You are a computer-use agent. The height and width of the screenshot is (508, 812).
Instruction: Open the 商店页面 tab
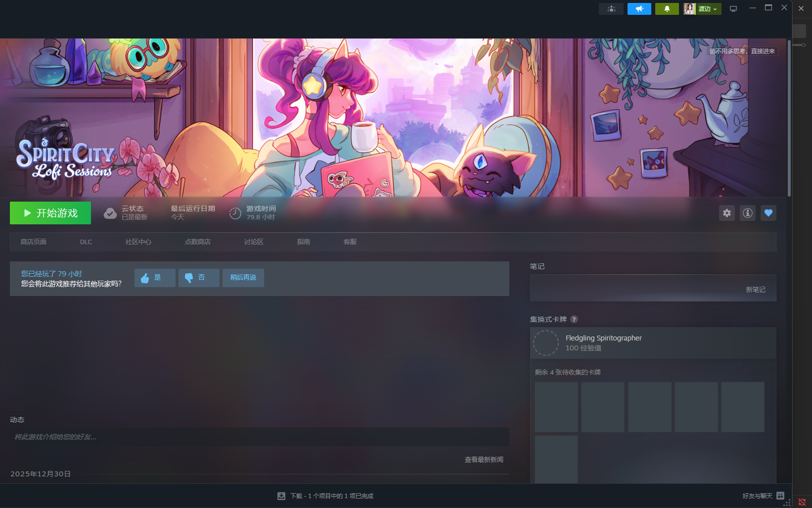[34, 242]
